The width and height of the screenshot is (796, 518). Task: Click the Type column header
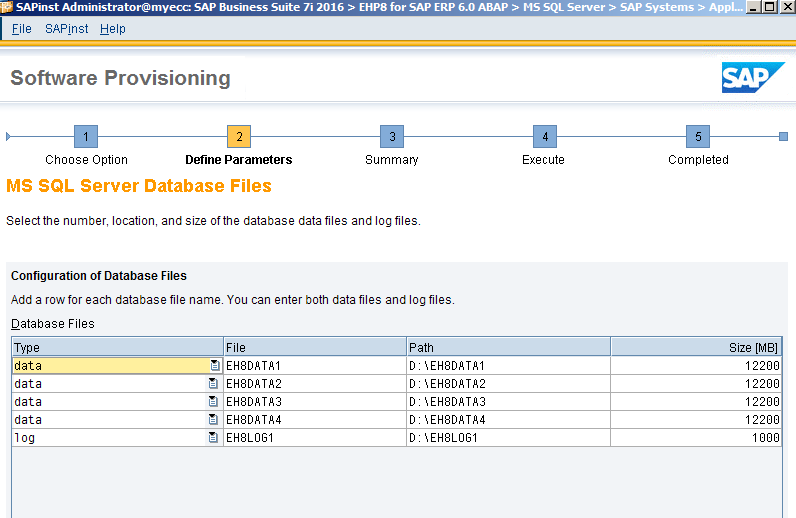118,347
